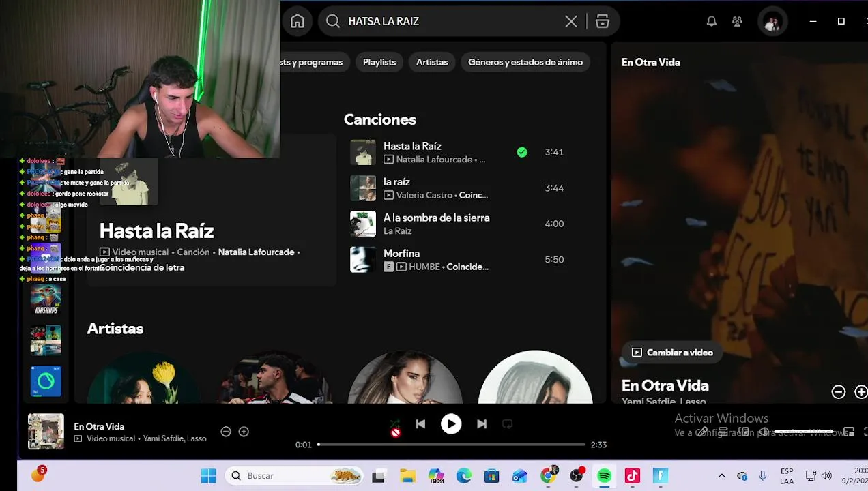Image resolution: width=868 pixels, height=491 pixels.
Task: Click the plus circle icon in the player bar
Action: pyautogui.click(x=244, y=432)
